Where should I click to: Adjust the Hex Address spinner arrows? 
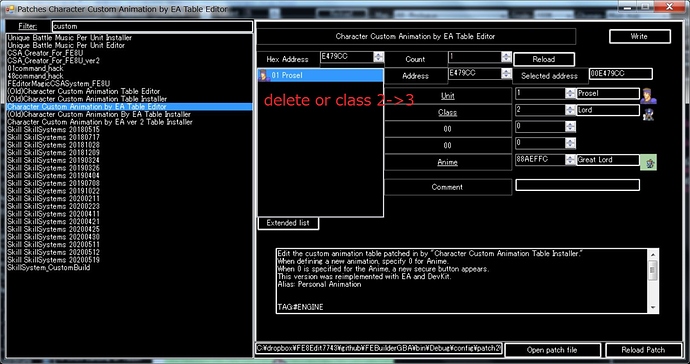point(378,57)
